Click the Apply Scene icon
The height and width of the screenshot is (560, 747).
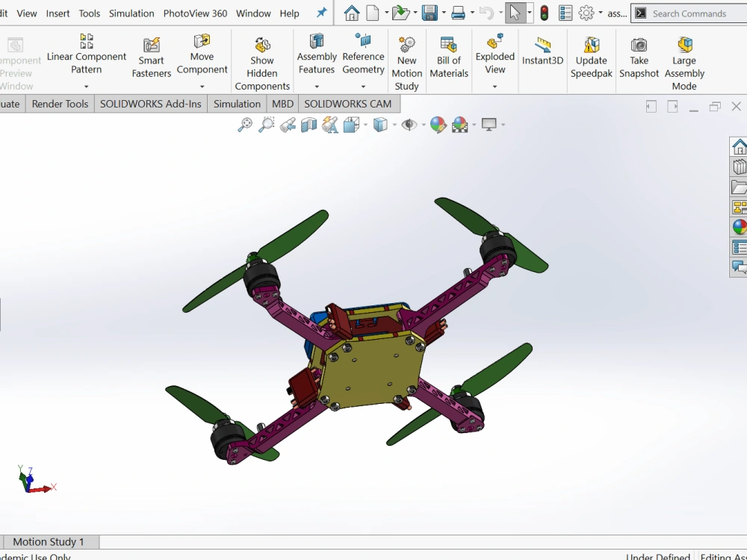[x=459, y=125]
